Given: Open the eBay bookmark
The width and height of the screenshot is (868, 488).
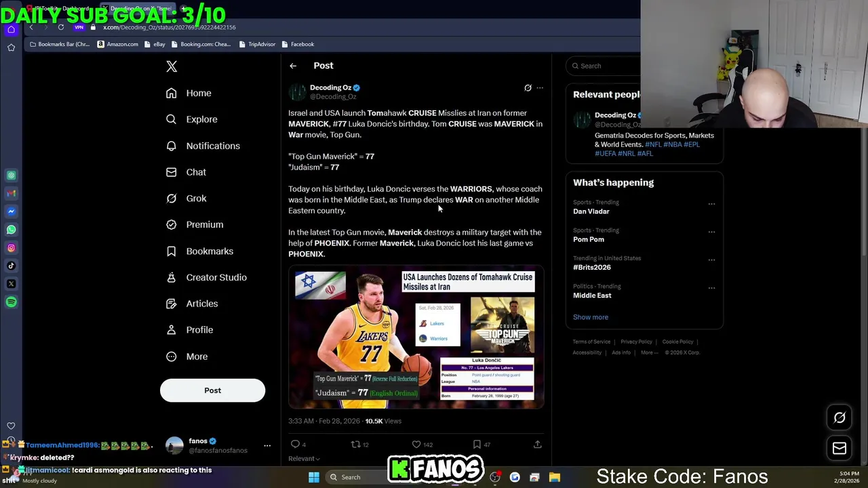Looking at the screenshot, I should 155,44.
